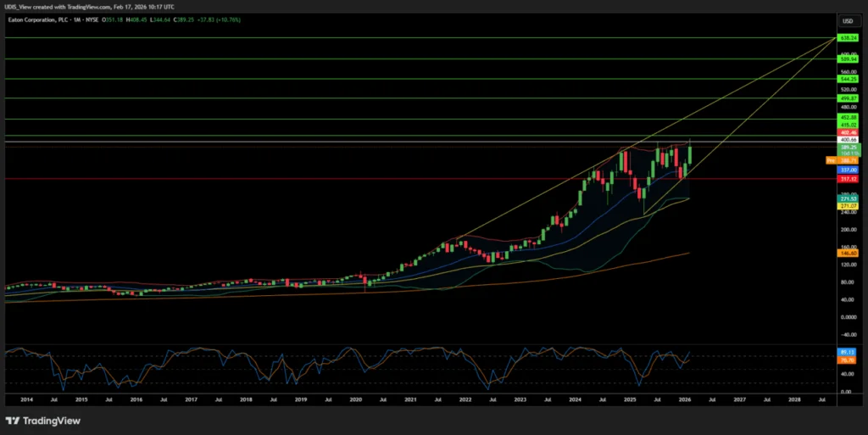868x435 pixels.
Task: Click the 2017 label on time axis
Action: pyautogui.click(x=191, y=399)
